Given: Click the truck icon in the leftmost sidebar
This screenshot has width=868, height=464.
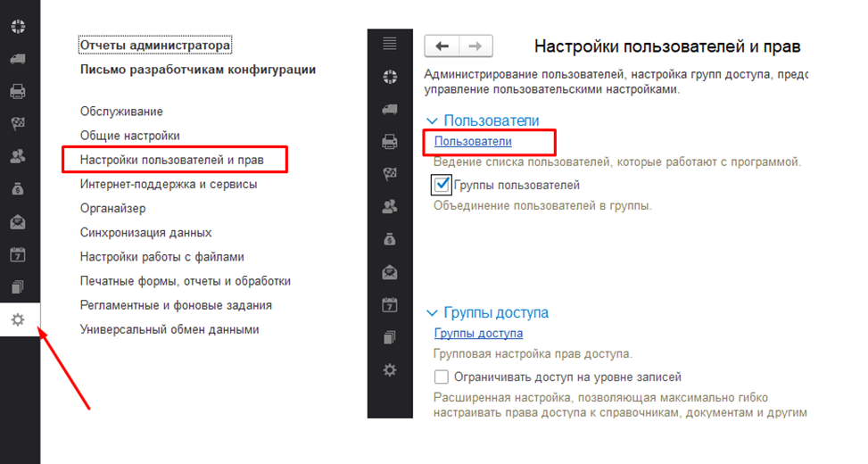Looking at the screenshot, I should point(18,59).
